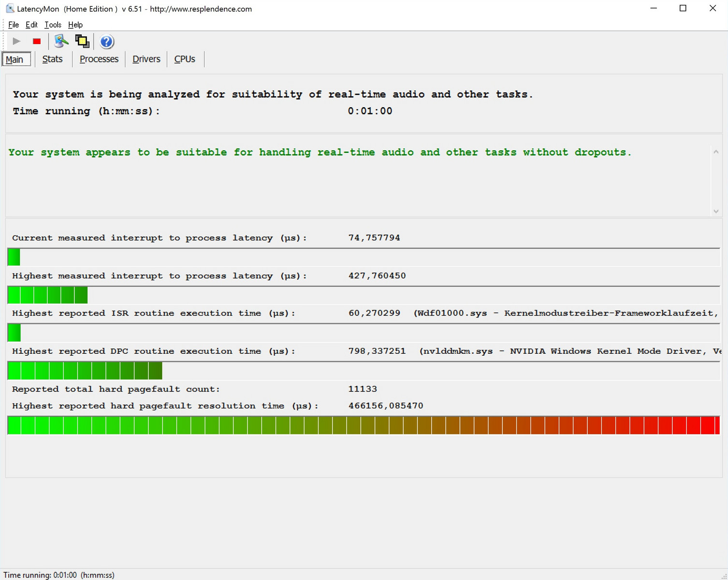Screen dimensions: 728x580
Task: Click the nvlddmkm.sys NVIDIA driver description
Action: coord(570,351)
